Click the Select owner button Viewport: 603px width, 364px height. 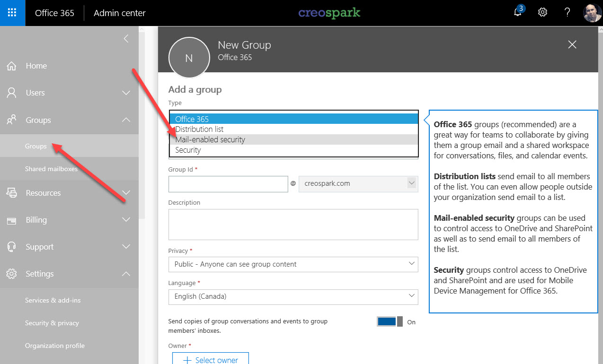pyautogui.click(x=210, y=359)
